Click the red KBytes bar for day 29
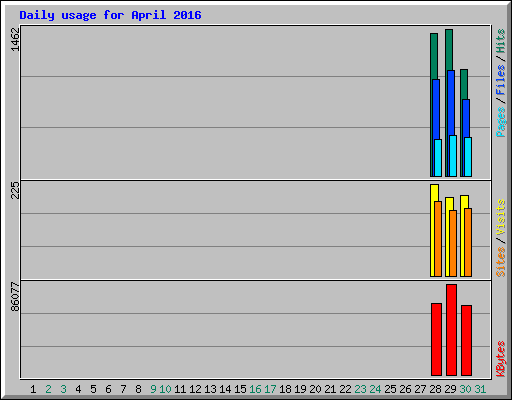Image resolution: width=512 pixels, height=400 pixels. [x=451, y=330]
